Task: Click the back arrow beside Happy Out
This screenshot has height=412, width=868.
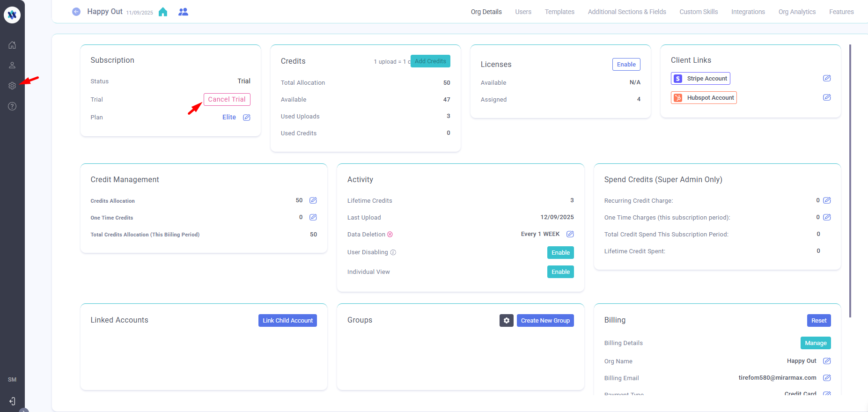Action: (x=76, y=12)
